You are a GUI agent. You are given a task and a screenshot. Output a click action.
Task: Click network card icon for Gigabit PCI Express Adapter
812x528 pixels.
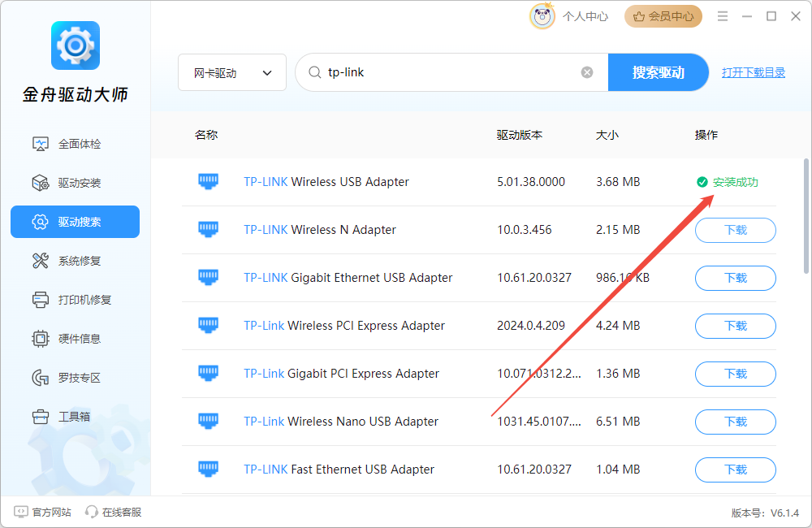coord(208,374)
